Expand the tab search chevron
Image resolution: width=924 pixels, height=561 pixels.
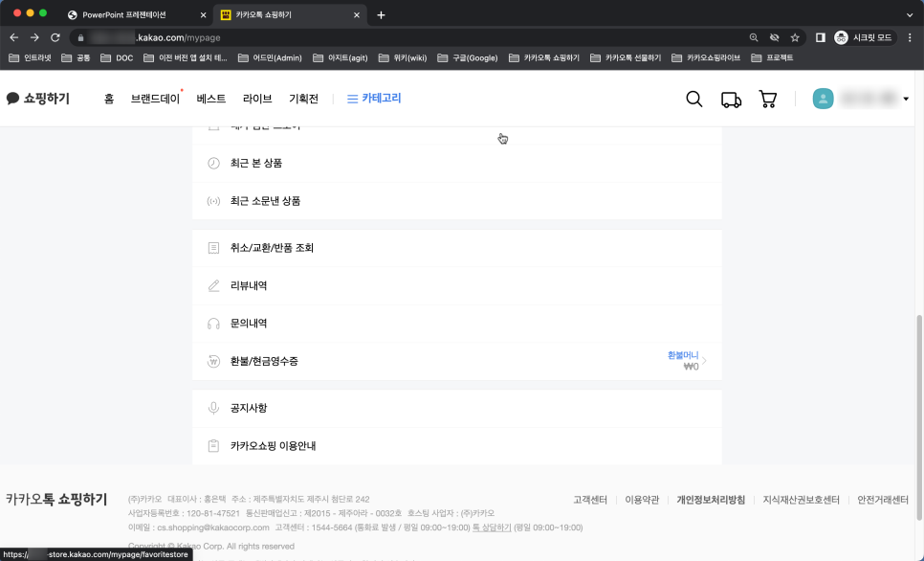[910, 15]
